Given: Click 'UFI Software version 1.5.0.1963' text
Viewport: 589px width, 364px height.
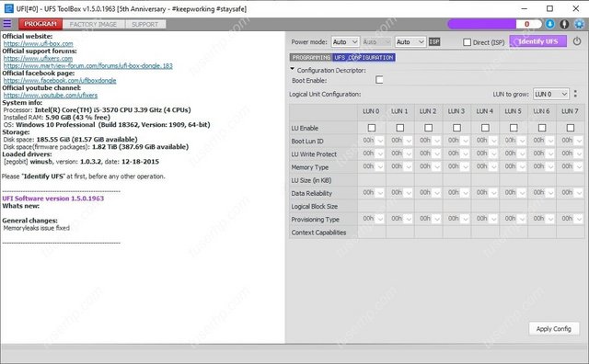Looking at the screenshot, I should [x=53, y=199].
